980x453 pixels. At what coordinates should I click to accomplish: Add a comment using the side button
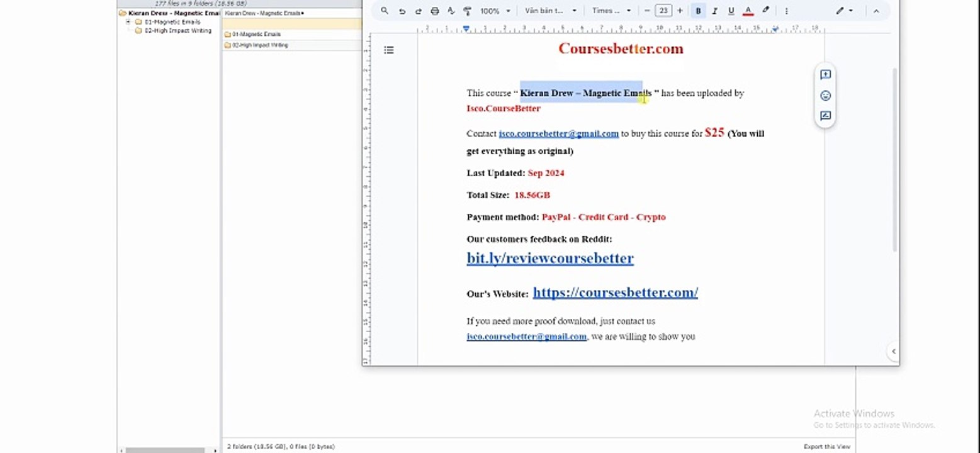click(825, 75)
